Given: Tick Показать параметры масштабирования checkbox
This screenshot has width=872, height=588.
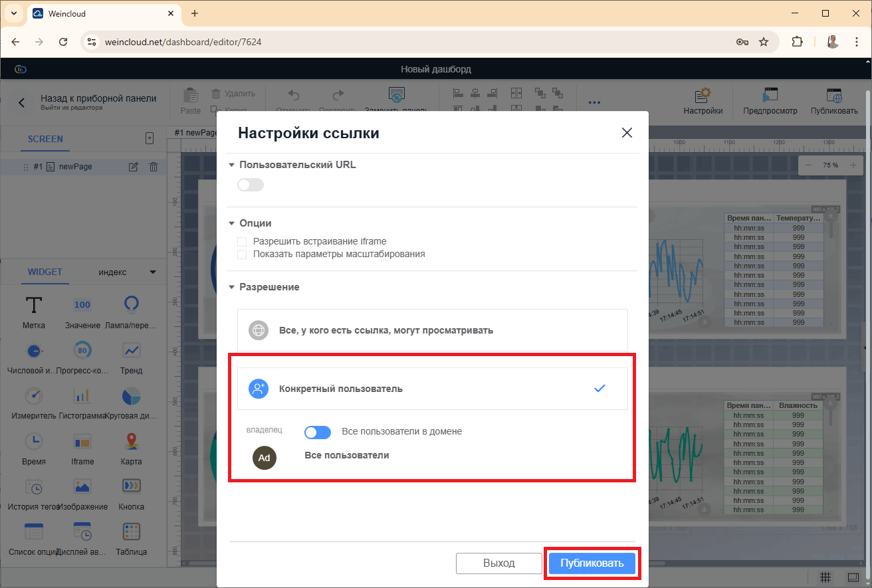Looking at the screenshot, I should pos(242,254).
